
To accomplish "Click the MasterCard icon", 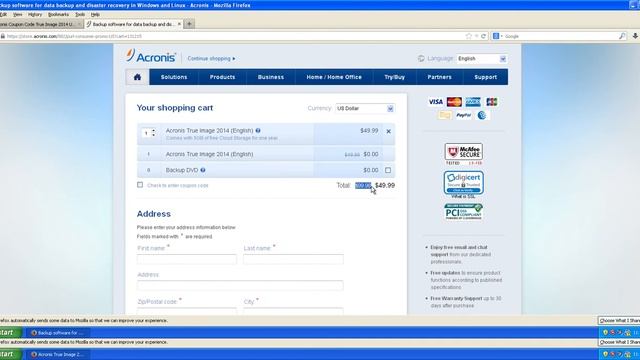I will tap(454, 102).
